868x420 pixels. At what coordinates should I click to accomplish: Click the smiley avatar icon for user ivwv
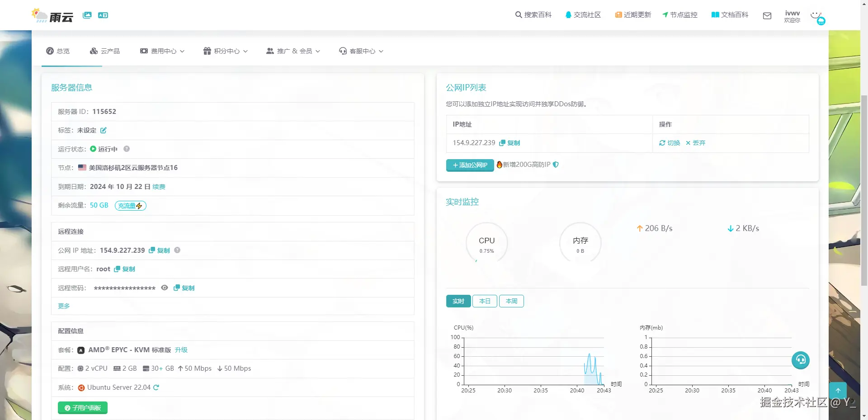816,15
